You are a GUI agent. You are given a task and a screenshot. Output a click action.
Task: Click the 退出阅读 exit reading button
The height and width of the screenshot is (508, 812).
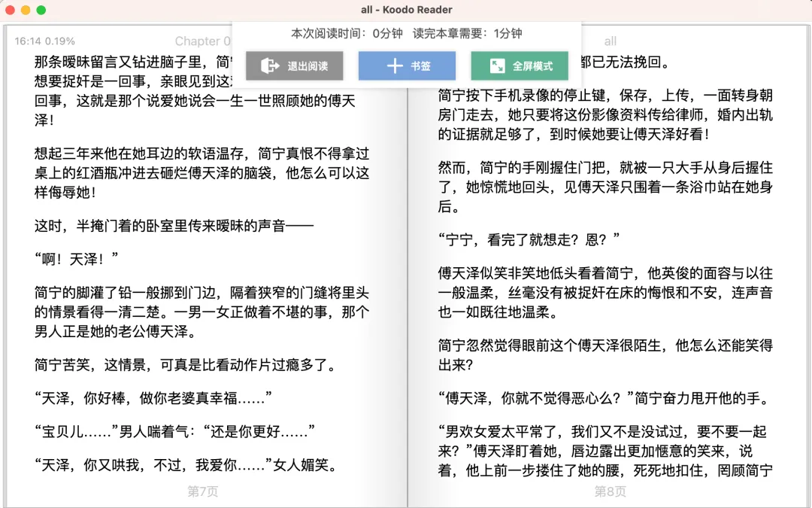pyautogui.click(x=294, y=65)
